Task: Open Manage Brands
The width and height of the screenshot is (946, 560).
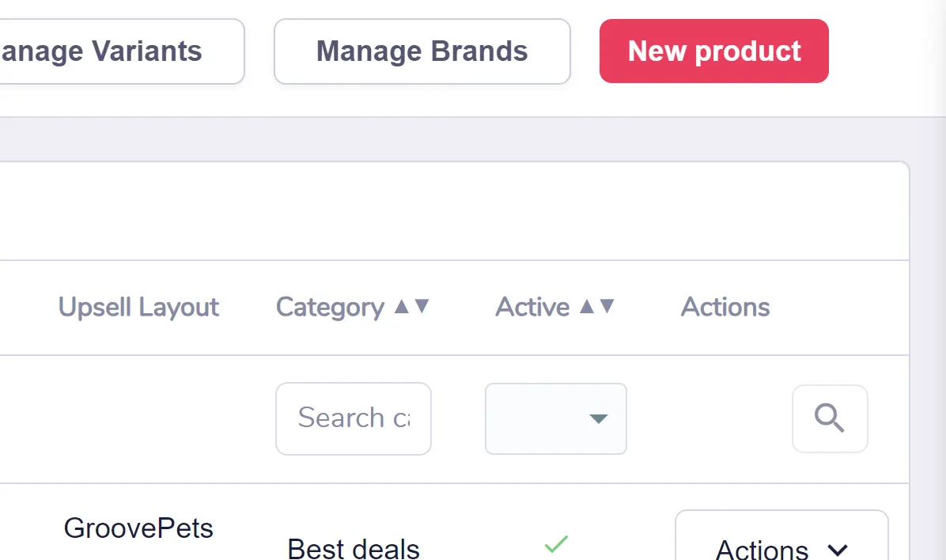Action: point(422,51)
